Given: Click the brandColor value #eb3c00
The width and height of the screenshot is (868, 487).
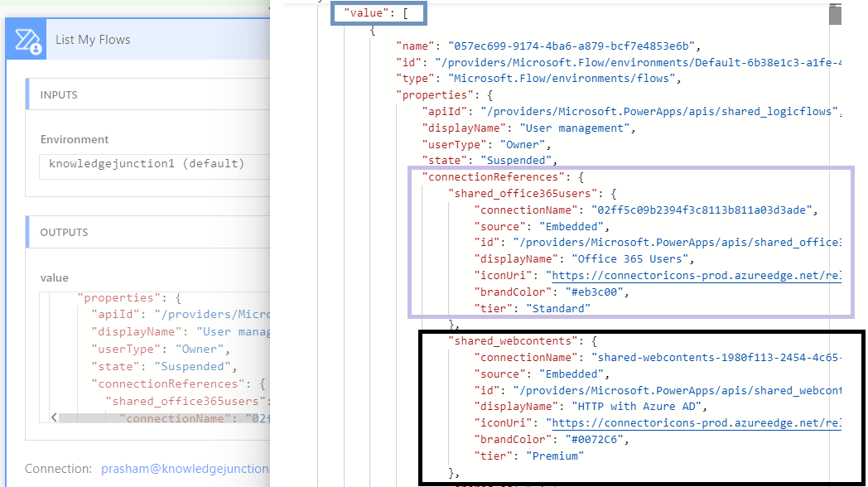Looking at the screenshot, I should [594, 292].
